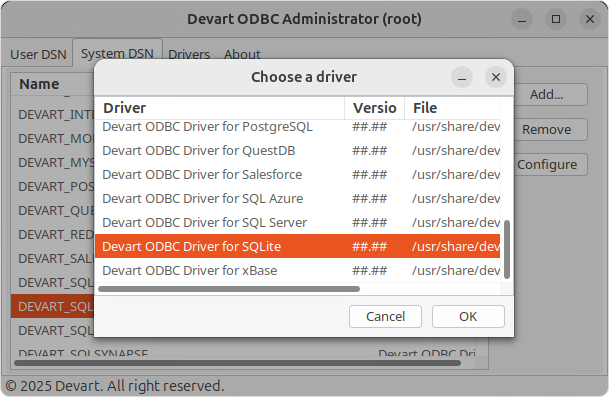This screenshot has height=397, width=609.
Task: Click the Add... button in main window
Action: pos(546,94)
